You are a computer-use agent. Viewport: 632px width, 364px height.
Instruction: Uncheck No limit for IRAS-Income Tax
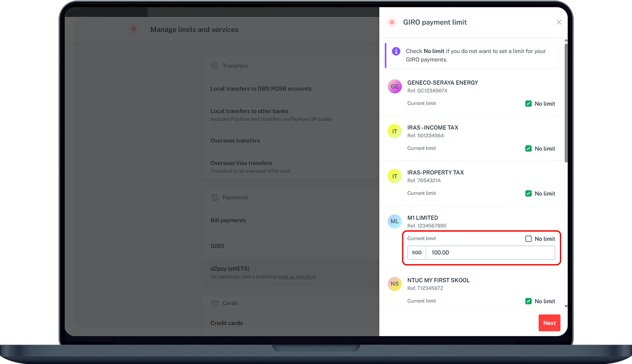[528, 149]
